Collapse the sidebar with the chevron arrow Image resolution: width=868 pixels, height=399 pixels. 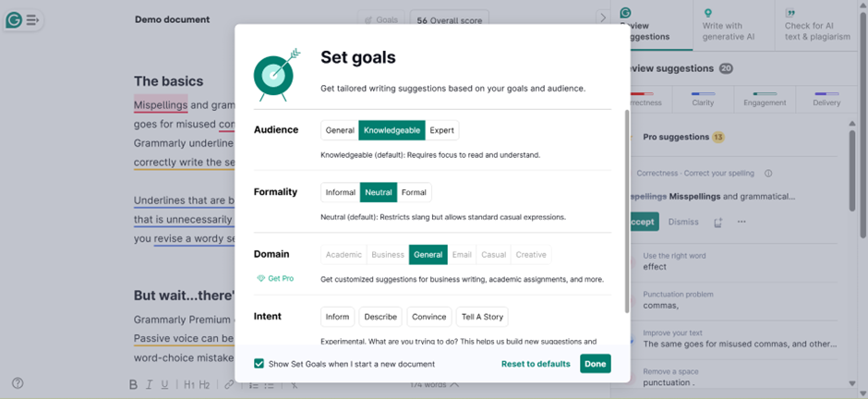(602, 18)
